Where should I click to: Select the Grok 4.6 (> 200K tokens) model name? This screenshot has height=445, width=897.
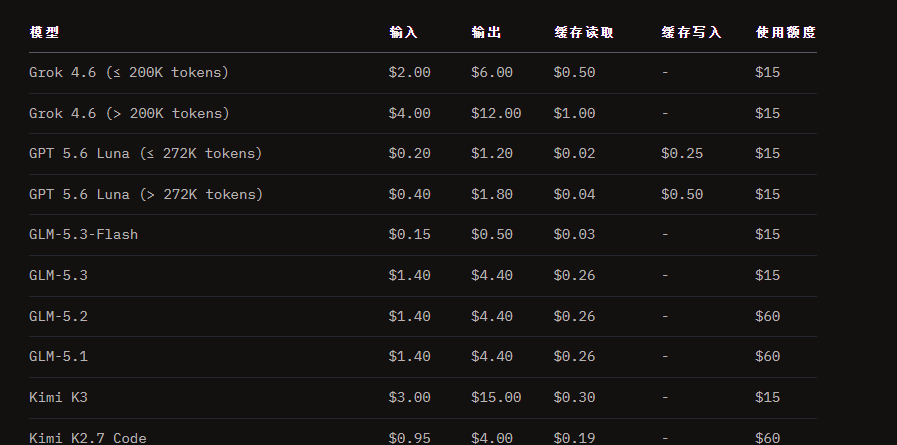[x=129, y=113]
